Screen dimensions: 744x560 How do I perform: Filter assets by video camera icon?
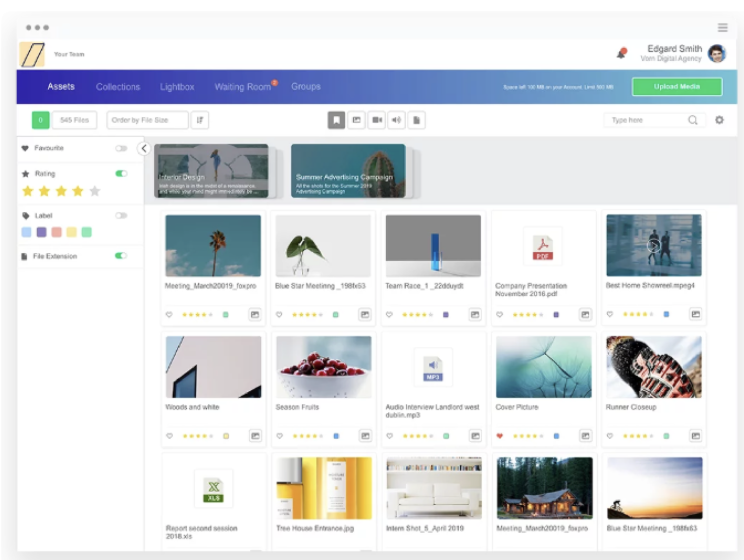point(376,120)
